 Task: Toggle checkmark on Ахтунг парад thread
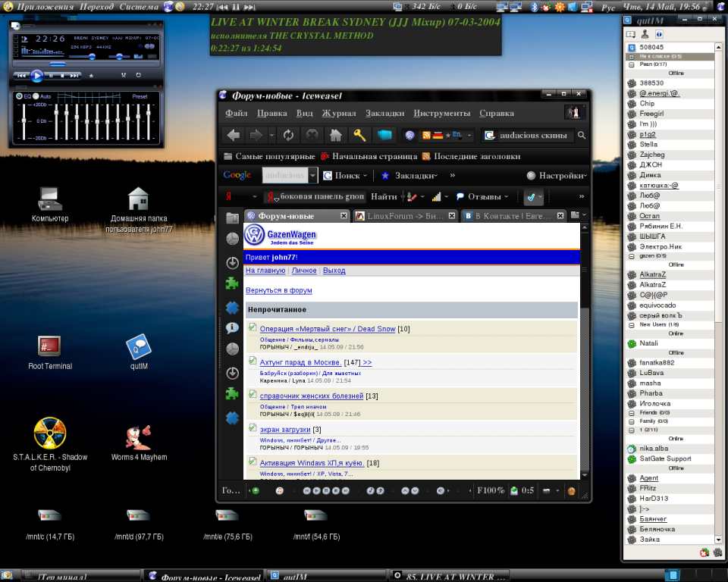[252, 361]
